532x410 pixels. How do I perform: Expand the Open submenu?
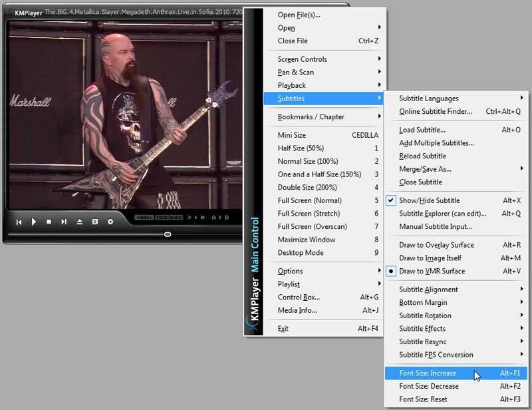tap(324, 28)
